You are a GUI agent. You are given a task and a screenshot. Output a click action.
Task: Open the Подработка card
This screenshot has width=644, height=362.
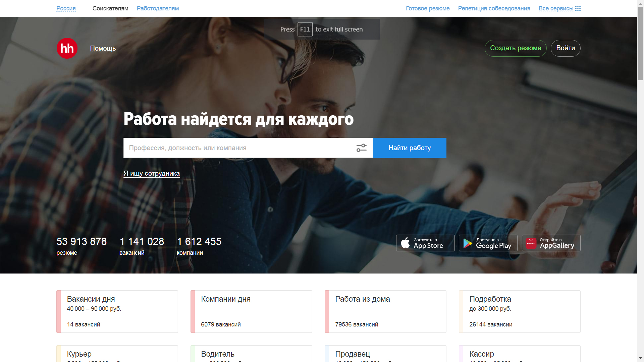click(x=520, y=311)
